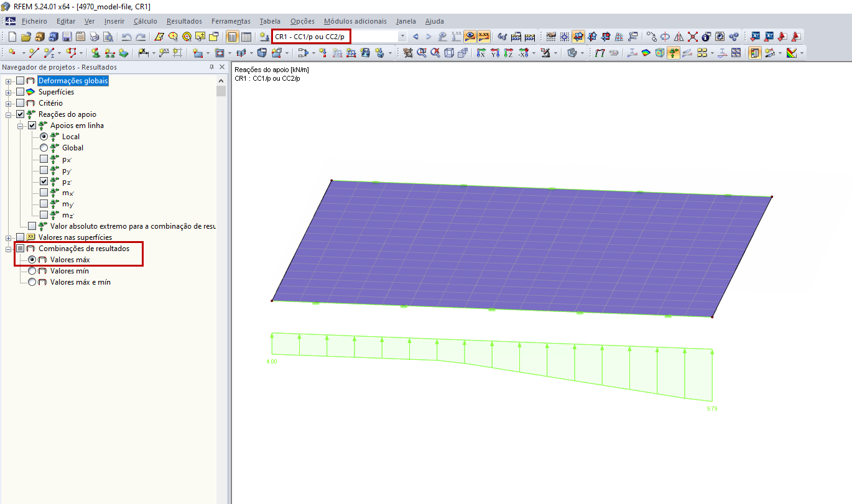Click the navigator scrollbar up arrow
This screenshot has height=504, width=852.
click(221, 81)
